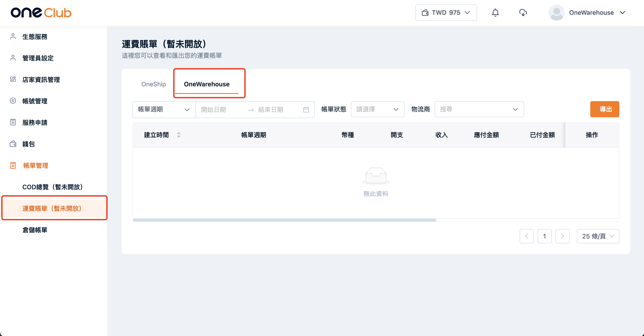
Task: Click the 操作 column header
Action: click(592, 135)
